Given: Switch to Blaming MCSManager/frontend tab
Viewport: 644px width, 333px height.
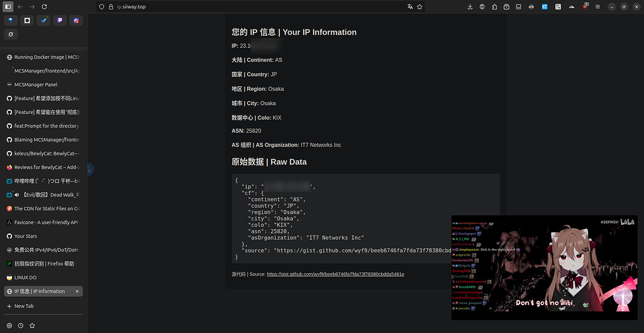Looking at the screenshot, I should 43,140.
